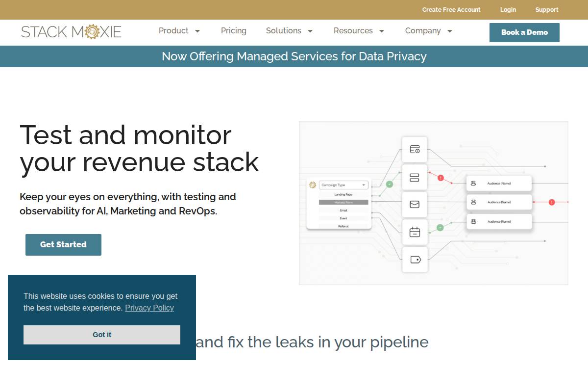Go to the Pricing page

pos(234,30)
